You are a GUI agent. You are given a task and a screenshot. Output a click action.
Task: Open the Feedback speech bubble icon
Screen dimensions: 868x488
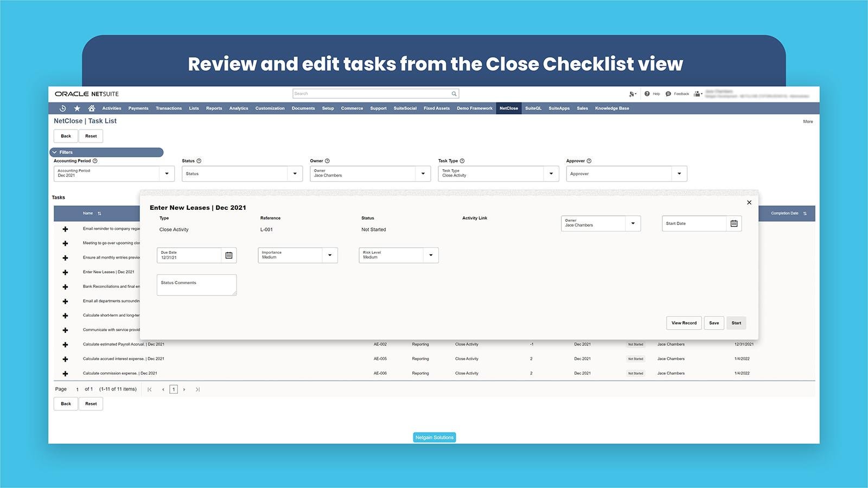pos(668,94)
